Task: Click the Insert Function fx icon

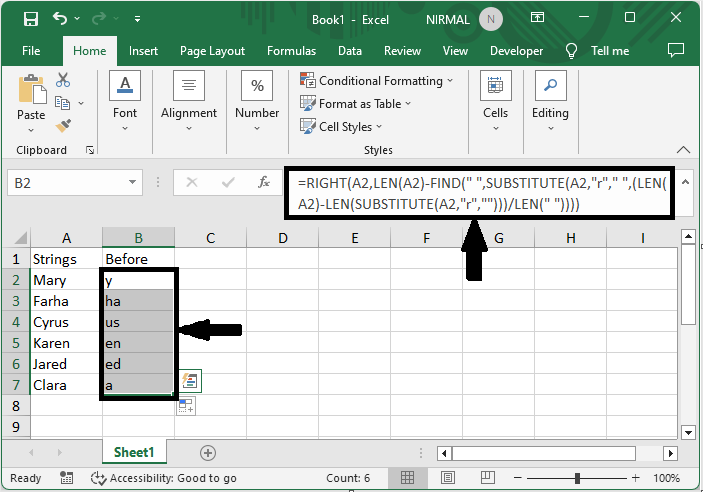Action: (264, 183)
